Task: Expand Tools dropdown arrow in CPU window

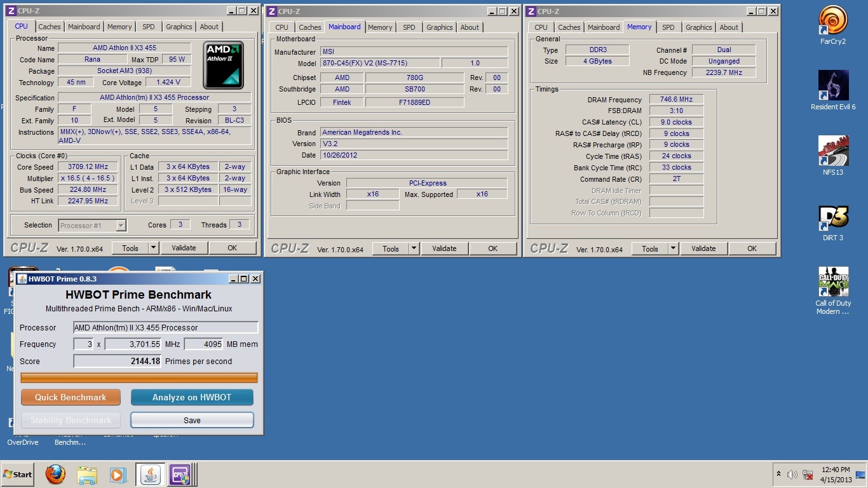Action: coord(153,248)
